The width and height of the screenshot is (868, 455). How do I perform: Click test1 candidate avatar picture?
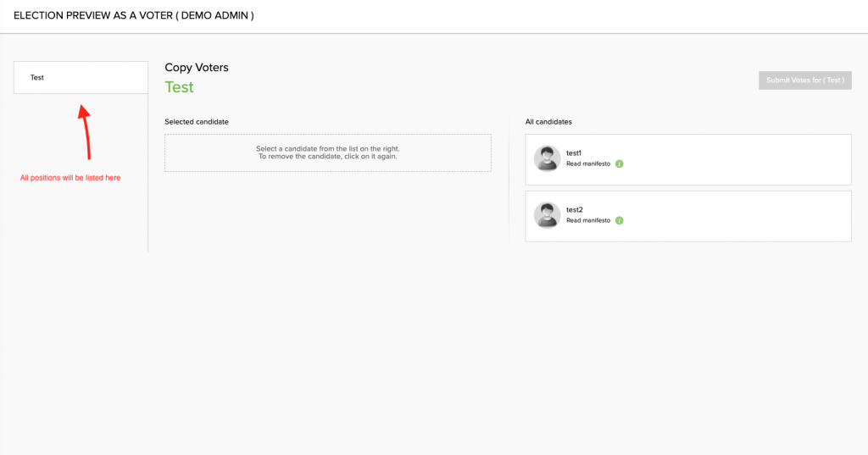(x=547, y=158)
